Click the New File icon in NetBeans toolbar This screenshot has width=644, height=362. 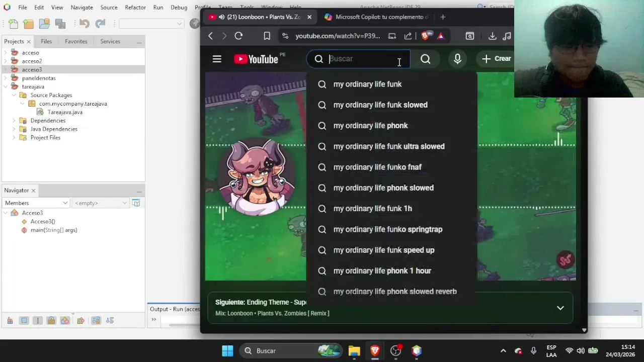coord(13,24)
